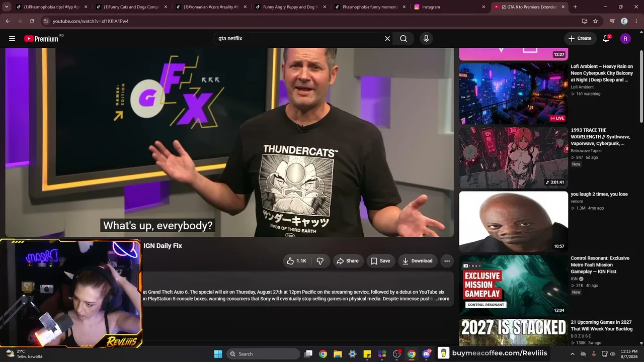
Task: Open Chrome media controls icon
Action: [x=612, y=21]
